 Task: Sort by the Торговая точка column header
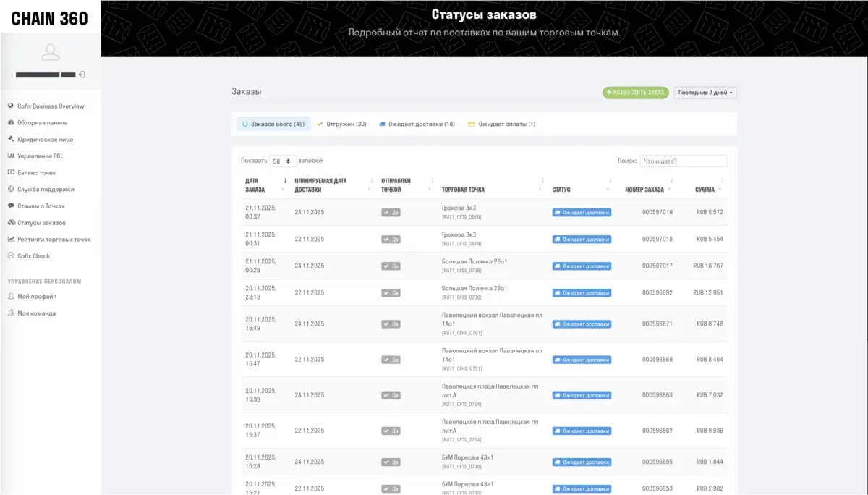pyautogui.click(x=493, y=185)
